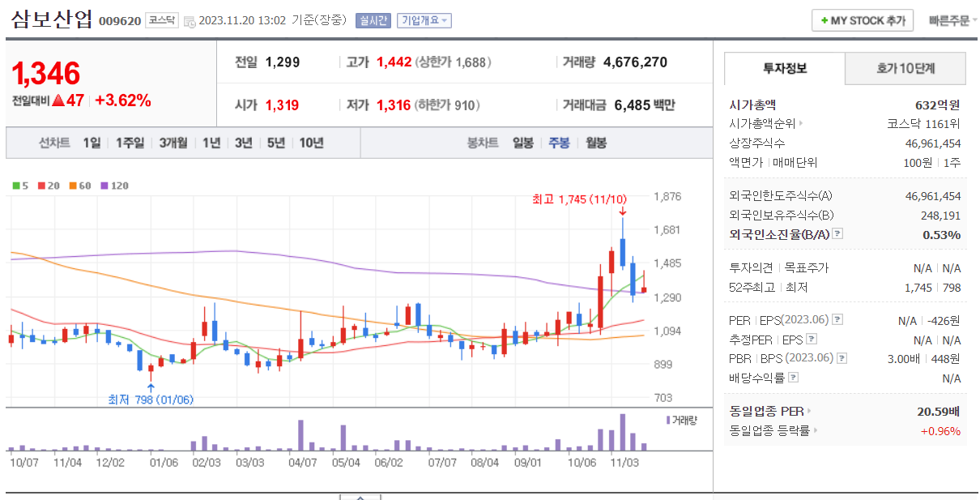
Task: Open the help icon next to PBR BPS(2023.06)
Action: click(x=842, y=358)
